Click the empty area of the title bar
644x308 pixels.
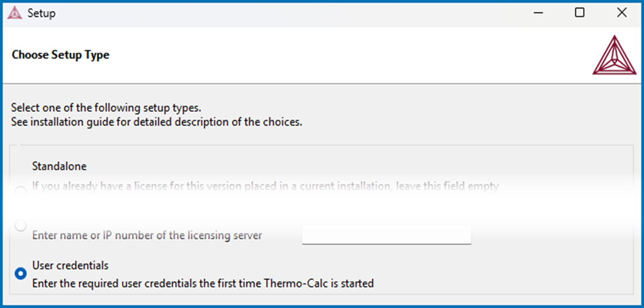pos(287,13)
